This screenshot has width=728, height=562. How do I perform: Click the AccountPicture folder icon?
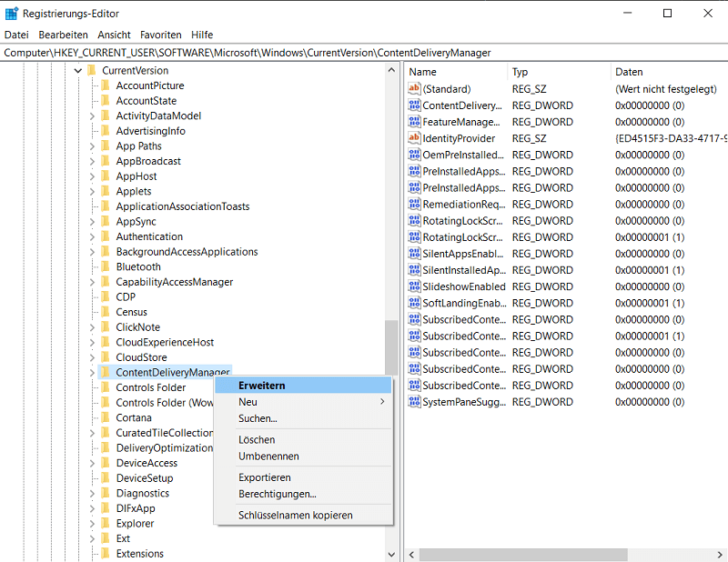[x=106, y=85]
